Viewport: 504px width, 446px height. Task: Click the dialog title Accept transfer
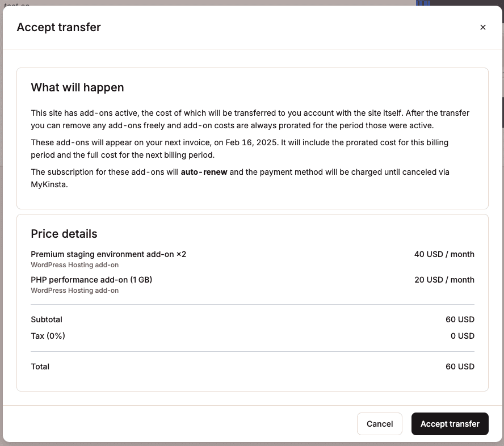tap(58, 27)
